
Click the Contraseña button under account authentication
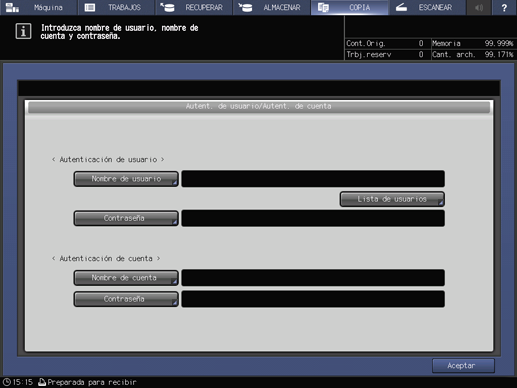pyautogui.click(x=126, y=299)
